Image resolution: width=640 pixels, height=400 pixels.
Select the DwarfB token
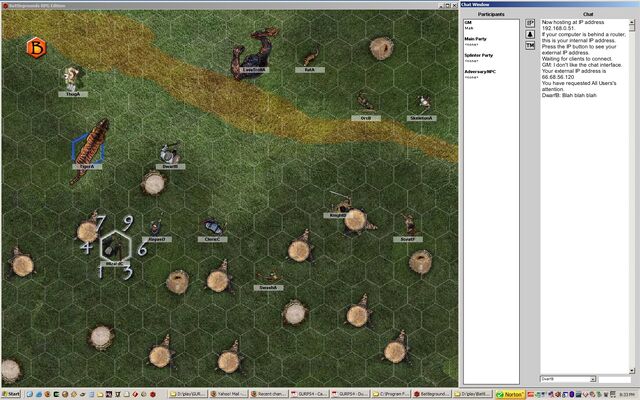point(170,154)
